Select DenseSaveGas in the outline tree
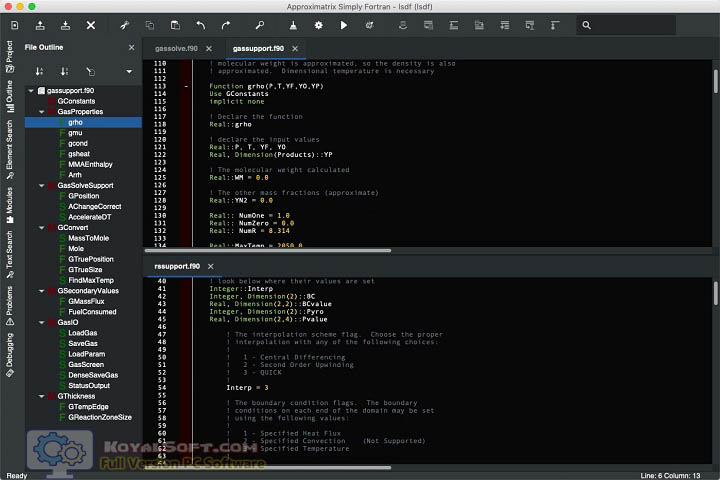720x480 pixels. coord(93,375)
